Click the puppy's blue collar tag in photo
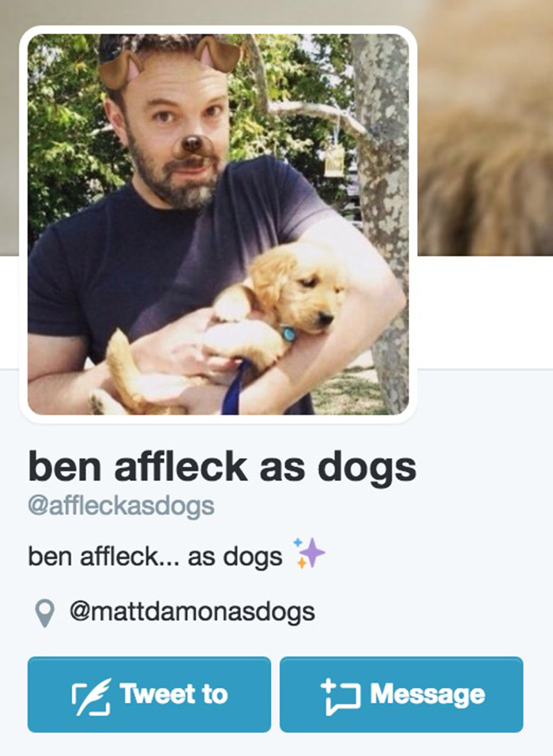The width and height of the screenshot is (553, 756). 289,333
